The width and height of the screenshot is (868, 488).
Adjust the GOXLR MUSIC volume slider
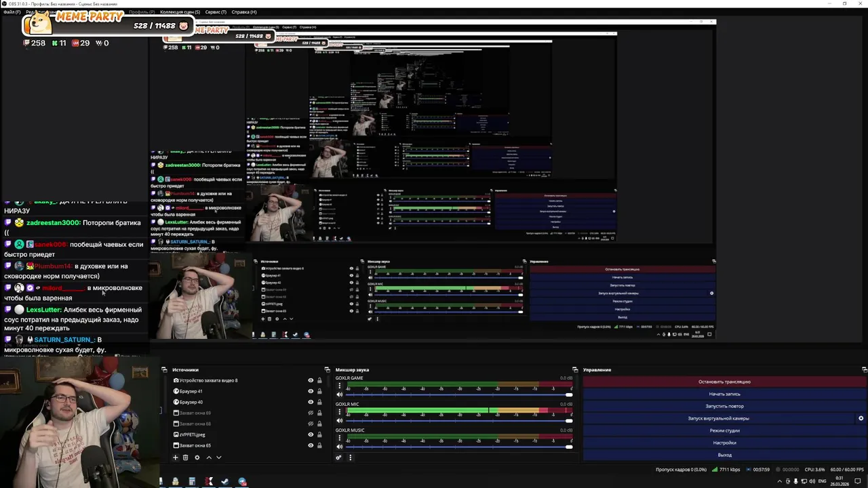point(460,447)
